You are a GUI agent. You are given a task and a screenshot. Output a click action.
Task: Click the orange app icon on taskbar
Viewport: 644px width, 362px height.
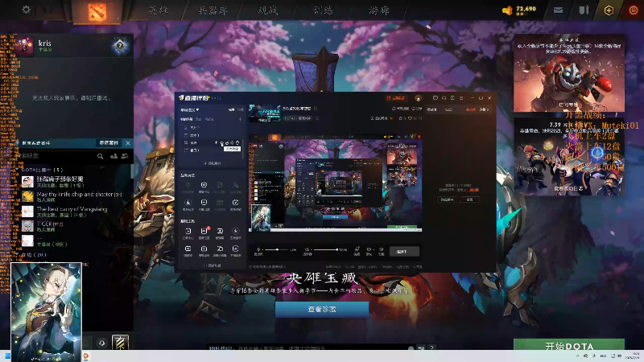86,356
